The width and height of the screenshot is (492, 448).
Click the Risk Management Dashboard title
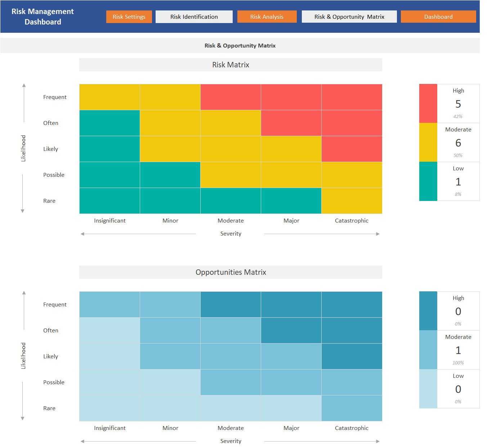pyautogui.click(x=43, y=17)
